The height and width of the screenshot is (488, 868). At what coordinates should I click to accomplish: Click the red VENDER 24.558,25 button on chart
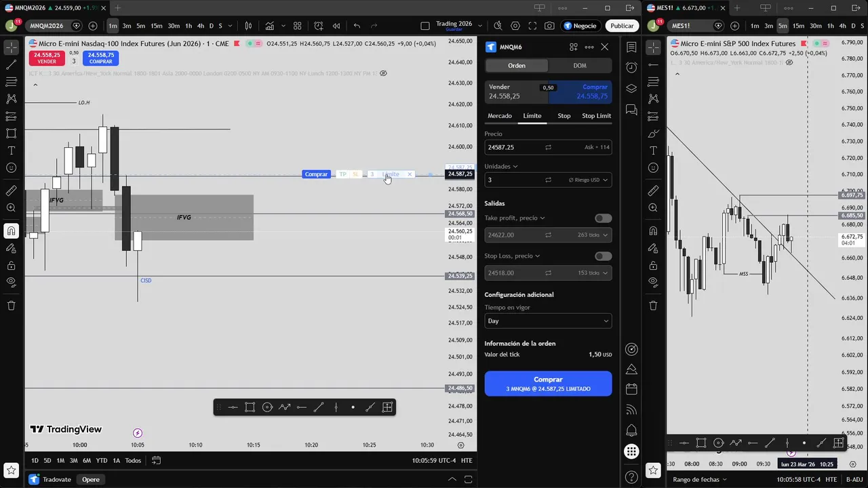coord(47,58)
